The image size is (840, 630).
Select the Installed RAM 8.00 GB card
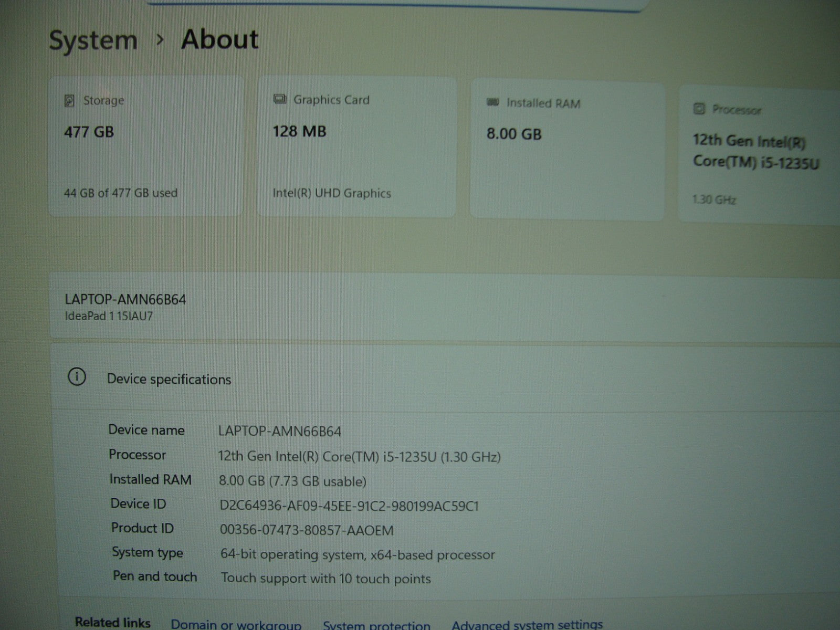click(x=567, y=150)
